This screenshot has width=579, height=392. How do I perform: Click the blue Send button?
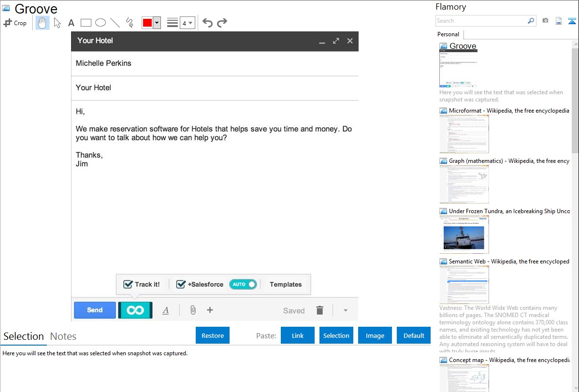(x=95, y=310)
